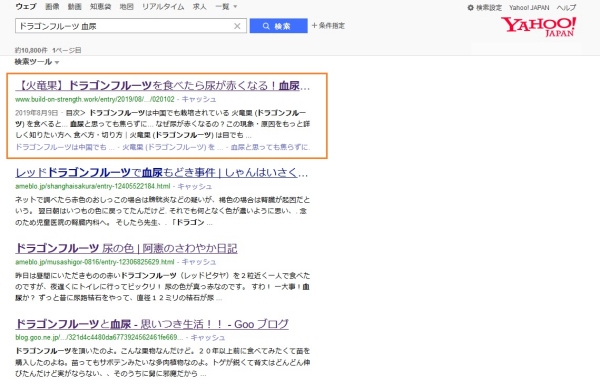Click the ameblo.jp/musashigor-0816 URL text
600x386 pixels.
(95, 262)
